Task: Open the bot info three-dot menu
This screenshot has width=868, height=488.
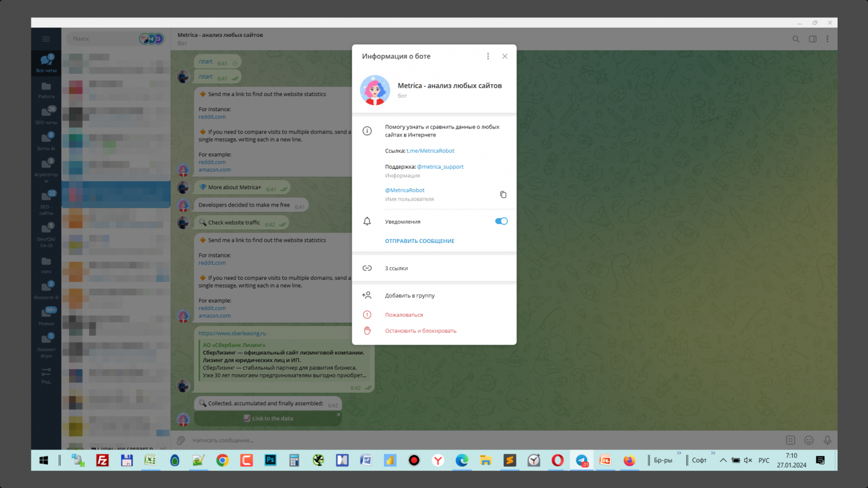Action: point(488,56)
